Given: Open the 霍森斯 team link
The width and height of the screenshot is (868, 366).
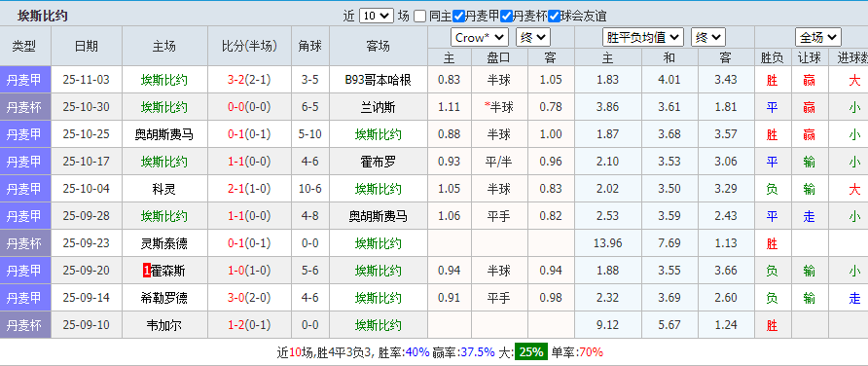Looking at the screenshot, I should click(168, 271).
